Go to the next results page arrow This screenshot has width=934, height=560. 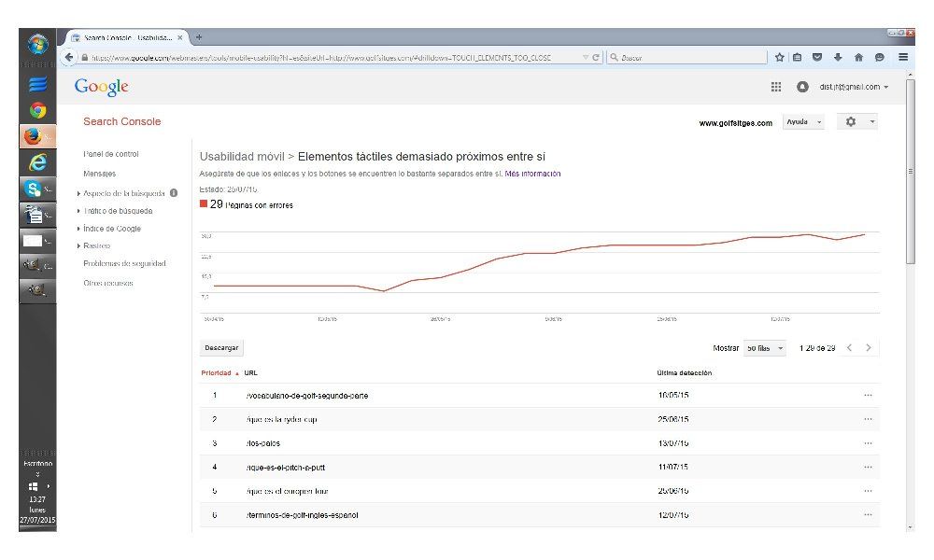click(868, 347)
